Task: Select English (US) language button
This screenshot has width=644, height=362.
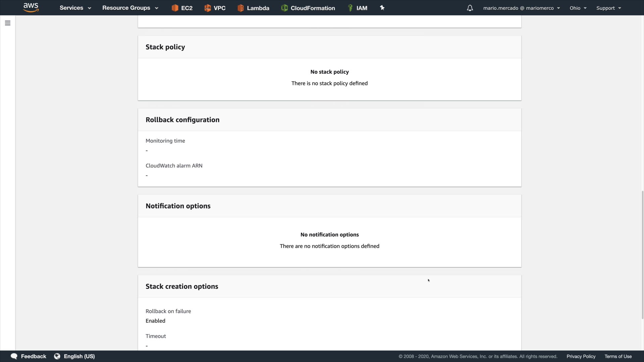Action: (79, 356)
